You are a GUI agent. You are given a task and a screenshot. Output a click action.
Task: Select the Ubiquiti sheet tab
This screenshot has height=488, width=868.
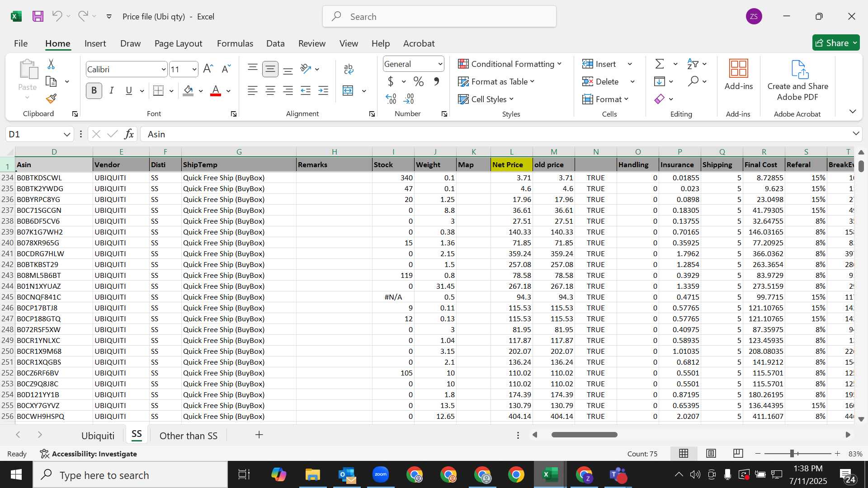98,436
